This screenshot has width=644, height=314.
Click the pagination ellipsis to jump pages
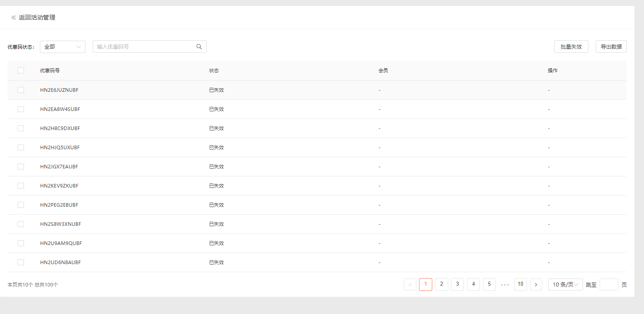(x=505, y=284)
